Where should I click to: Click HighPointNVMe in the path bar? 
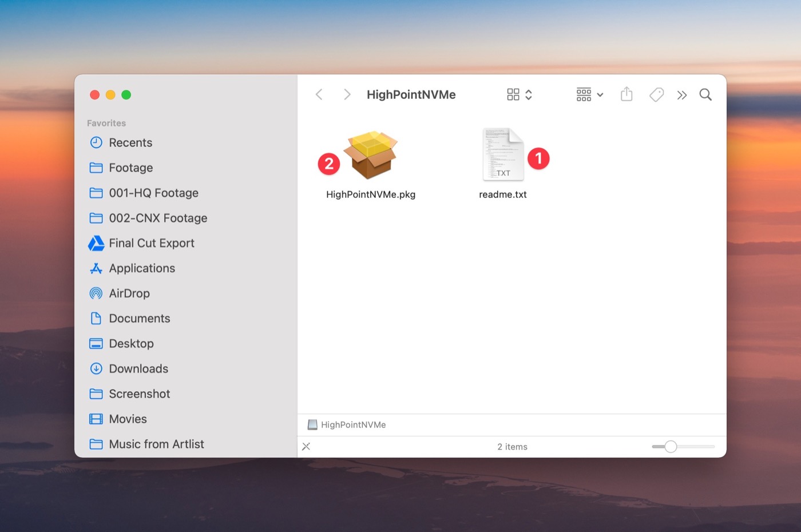click(352, 424)
